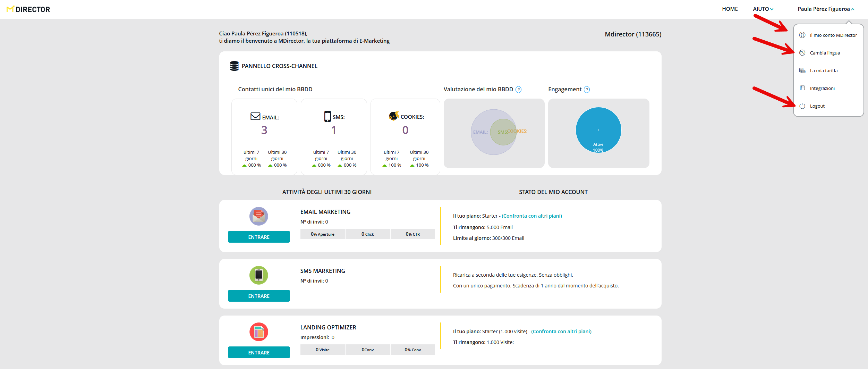The image size is (868, 369).
Task: Click the Logout power icon
Action: click(x=802, y=106)
